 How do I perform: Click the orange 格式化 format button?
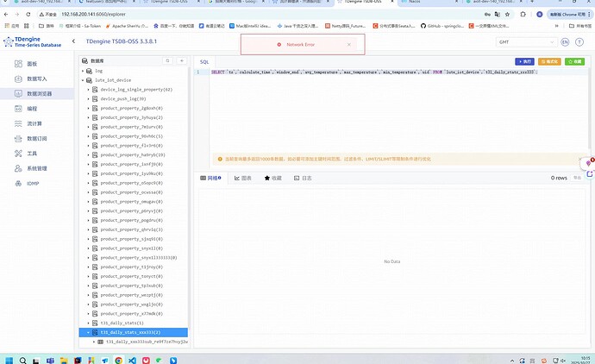tap(548, 62)
